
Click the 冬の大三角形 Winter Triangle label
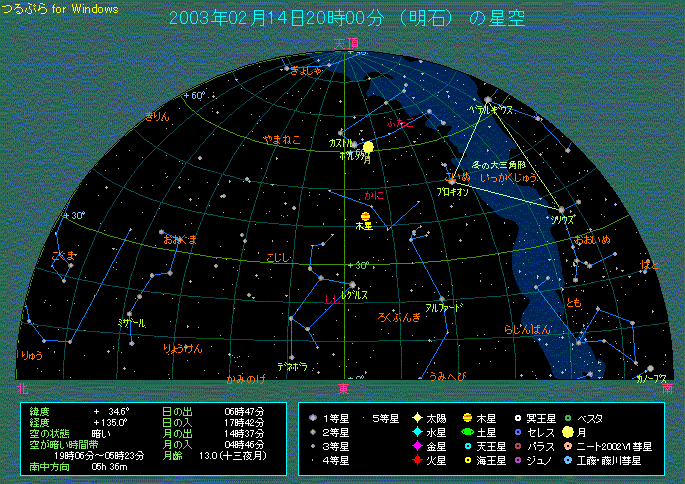pyautogui.click(x=499, y=164)
